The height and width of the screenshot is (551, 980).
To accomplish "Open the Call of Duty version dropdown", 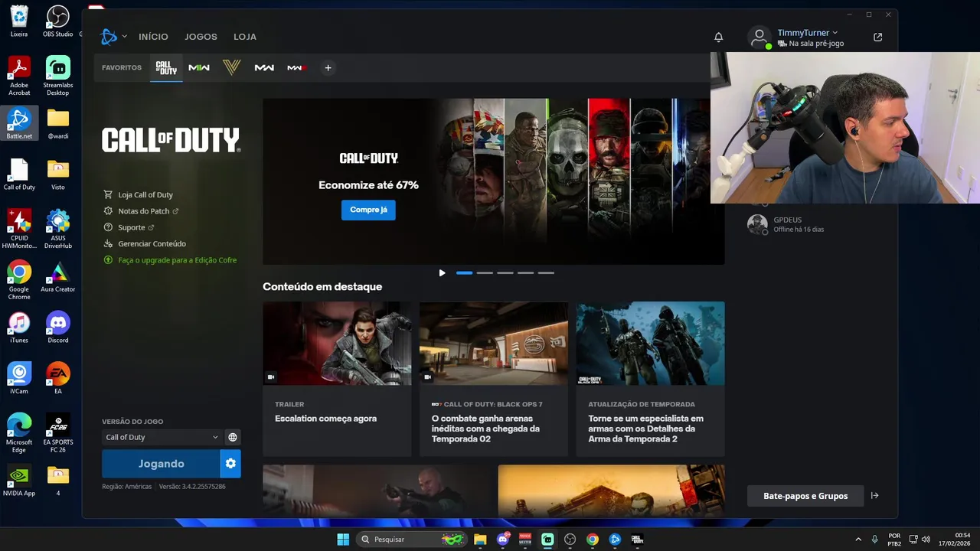I will click(161, 437).
